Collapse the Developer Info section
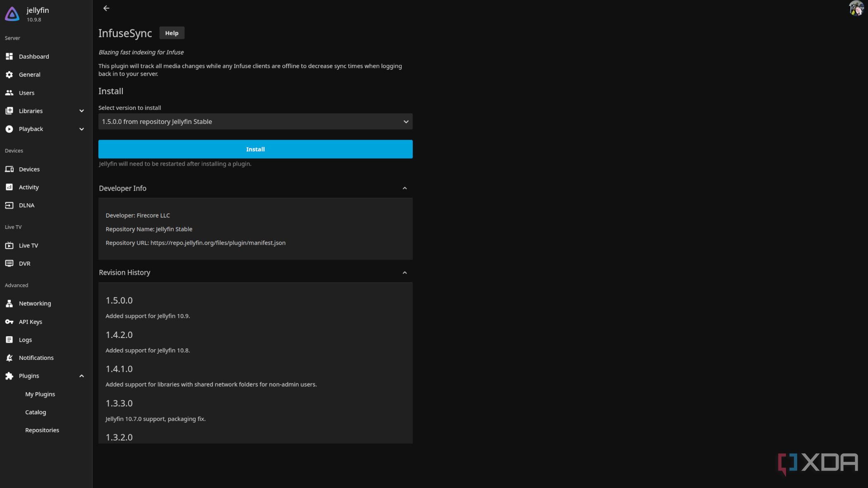Image resolution: width=868 pixels, height=488 pixels. coord(404,188)
